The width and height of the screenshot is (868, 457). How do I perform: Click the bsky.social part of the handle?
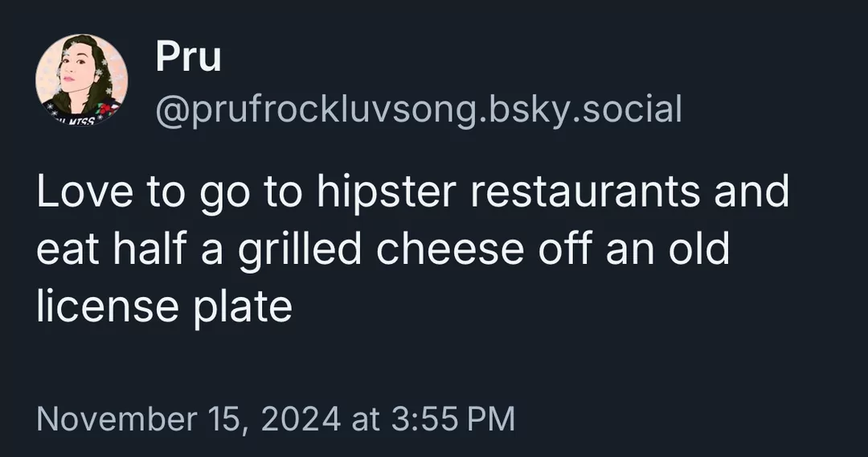[x=584, y=109]
